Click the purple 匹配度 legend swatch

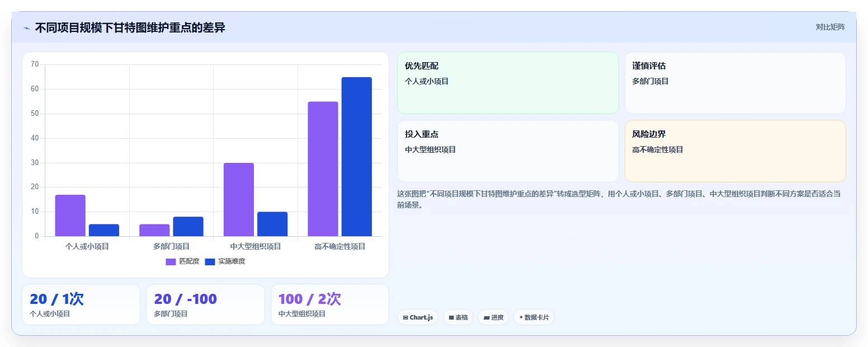171,262
